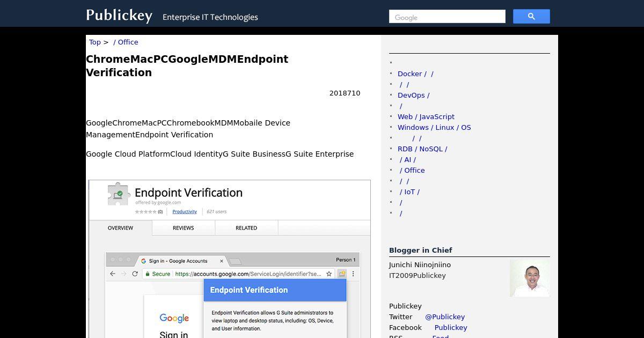
Task: Open the Web / JavaScript category
Action: pos(426,116)
